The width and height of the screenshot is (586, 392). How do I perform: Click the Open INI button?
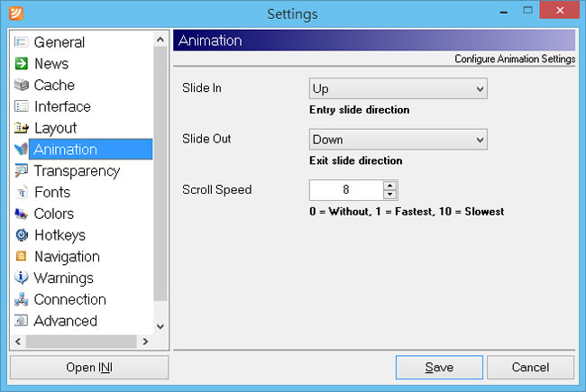[x=89, y=367]
